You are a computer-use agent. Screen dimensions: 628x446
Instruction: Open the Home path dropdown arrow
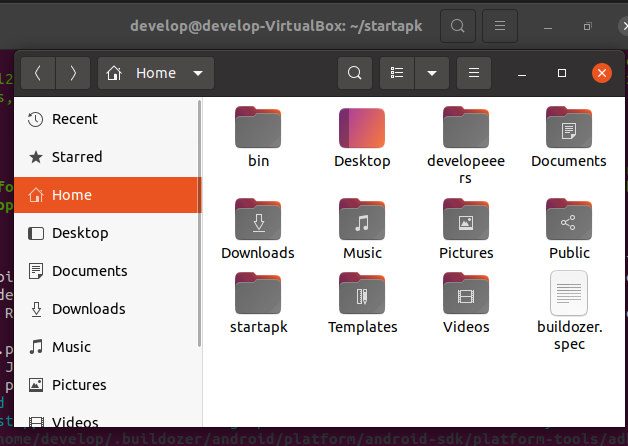point(198,73)
